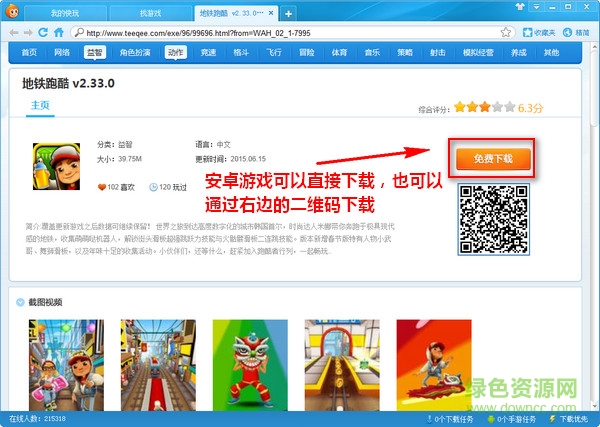Click the orange 免费下载 button

493,159
